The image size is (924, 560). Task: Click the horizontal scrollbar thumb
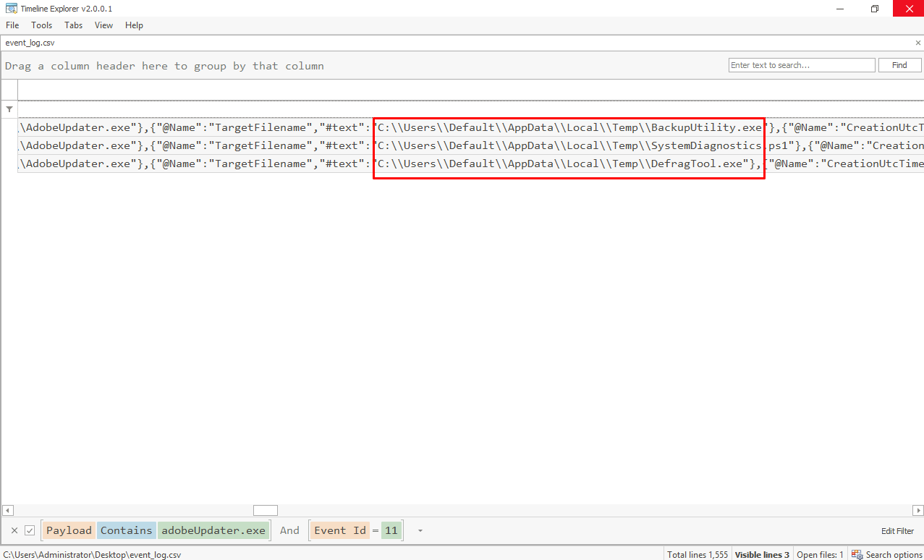coord(266,510)
